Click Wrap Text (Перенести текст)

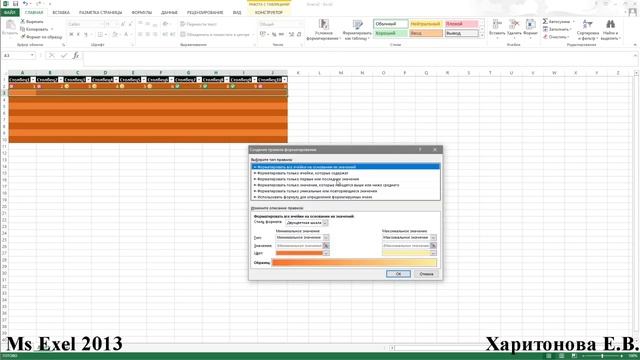coord(198,24)
